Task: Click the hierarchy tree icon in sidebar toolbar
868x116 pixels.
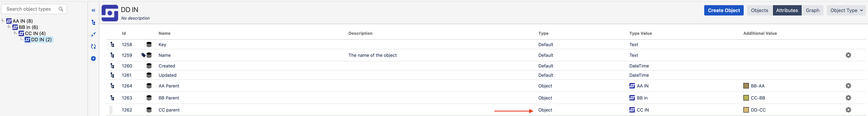Action: point(93,23)
